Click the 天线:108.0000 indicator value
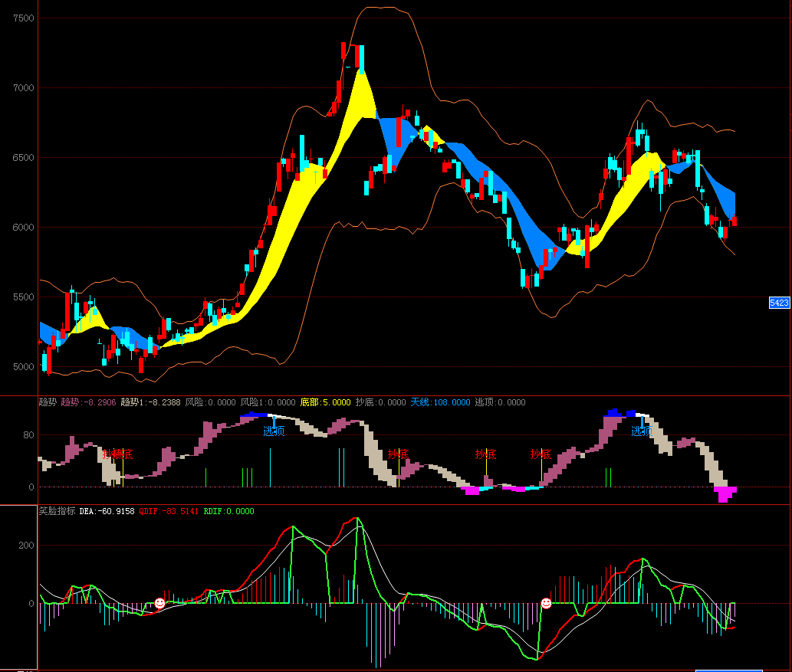The width and height of the screenshot is (792, 672). [x=440, y=402]
